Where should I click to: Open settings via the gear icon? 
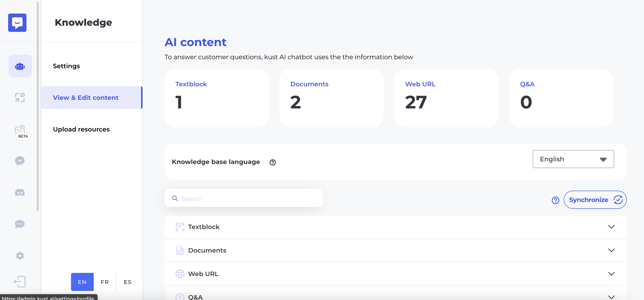(20, 255)
